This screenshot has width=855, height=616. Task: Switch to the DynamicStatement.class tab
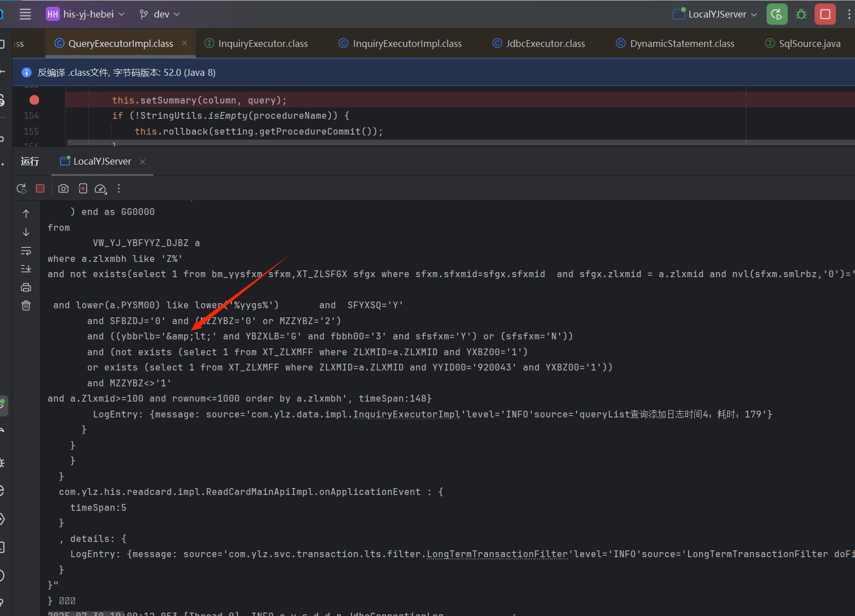682,44
